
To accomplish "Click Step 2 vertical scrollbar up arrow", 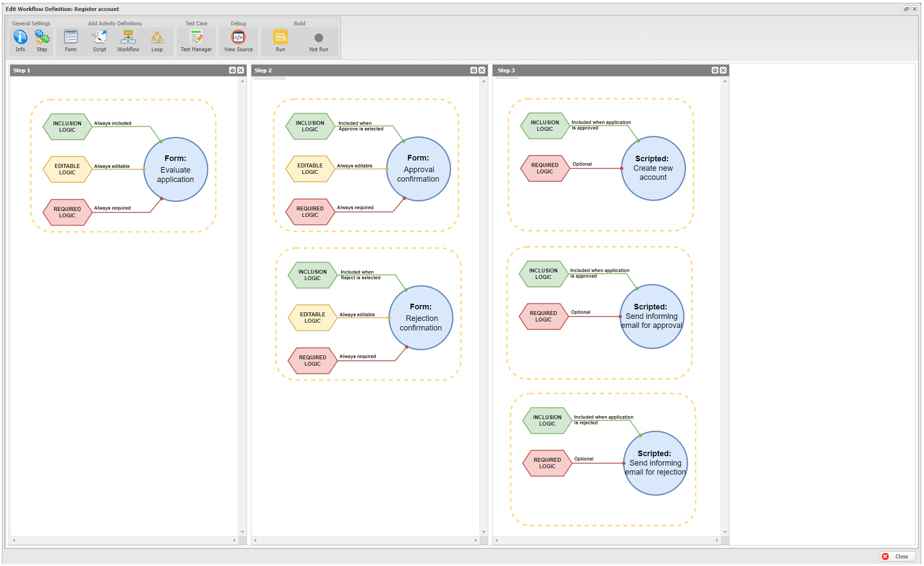I will [484, 81].
